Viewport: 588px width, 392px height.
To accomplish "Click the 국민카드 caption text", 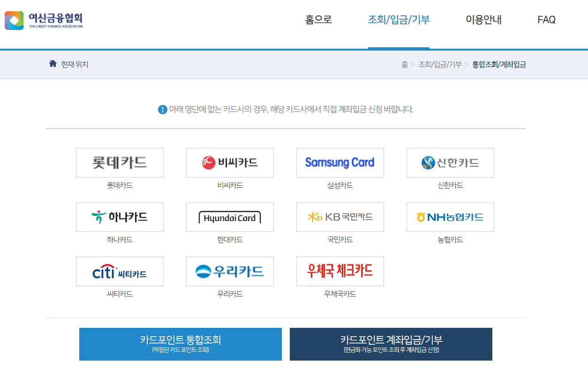I will (340, 240).
